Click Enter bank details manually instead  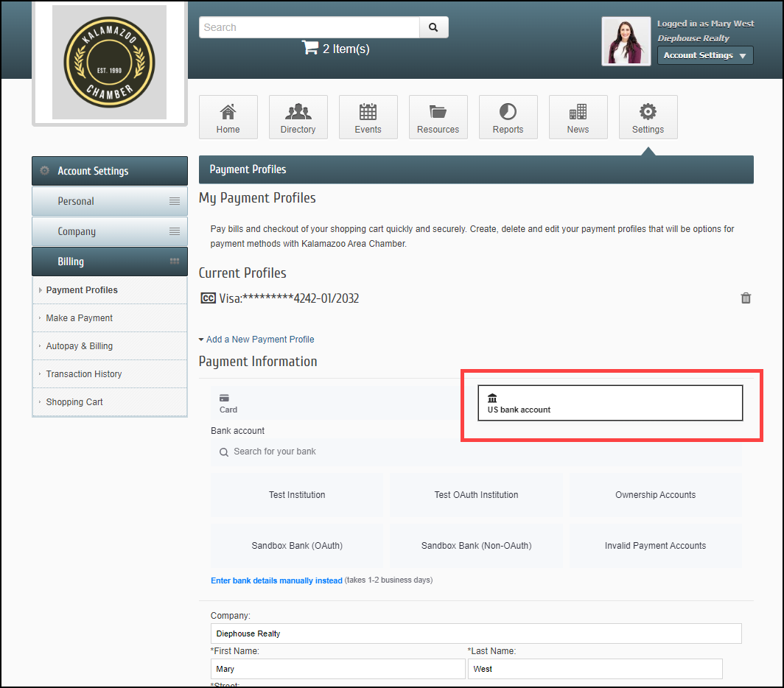tap(276, 580)
